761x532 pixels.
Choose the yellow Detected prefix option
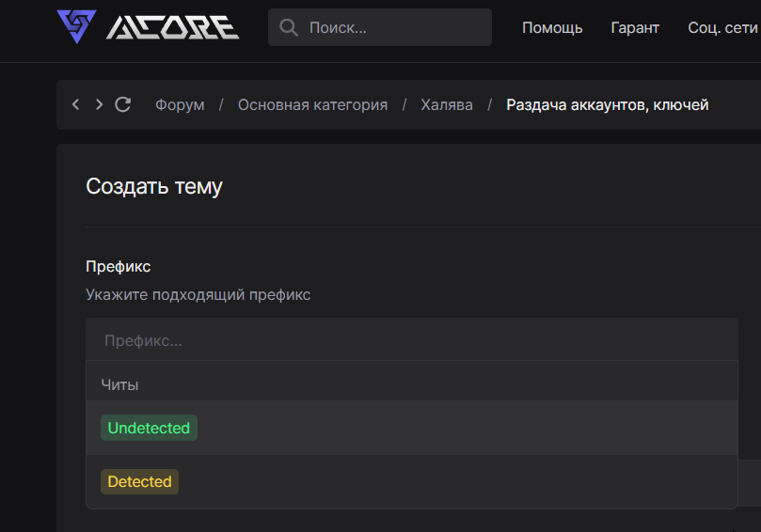(139, 481)
